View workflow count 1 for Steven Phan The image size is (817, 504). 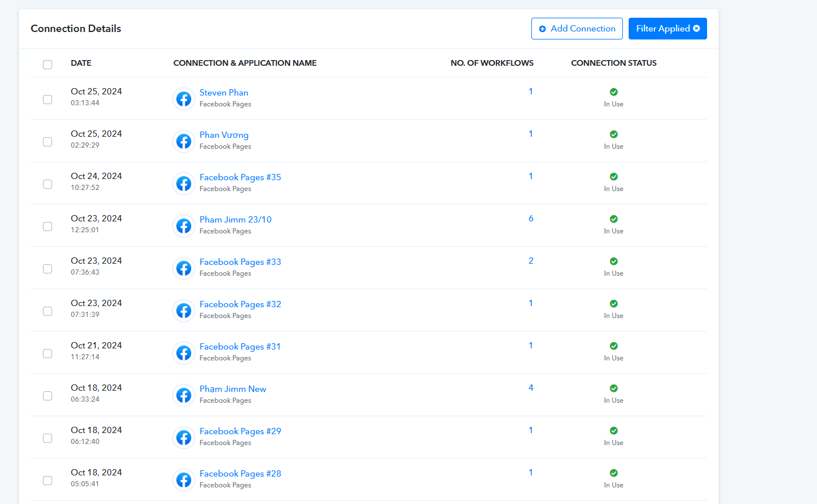point(531,92)
